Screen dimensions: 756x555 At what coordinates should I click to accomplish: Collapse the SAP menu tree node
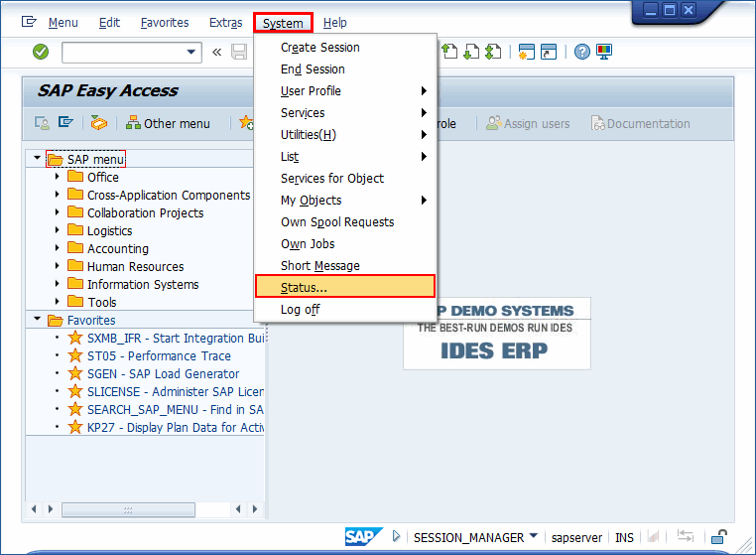click(37, 158)
